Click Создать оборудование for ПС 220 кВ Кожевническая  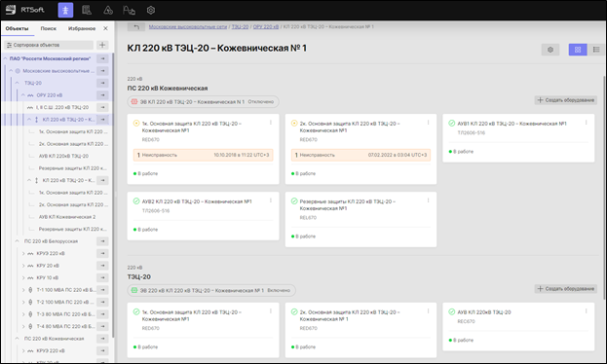565,100
